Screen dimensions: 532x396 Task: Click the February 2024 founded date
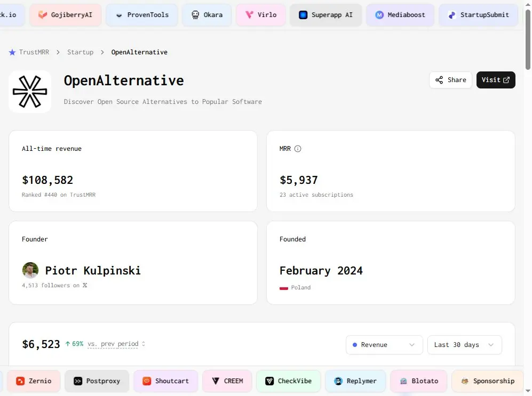321,271
